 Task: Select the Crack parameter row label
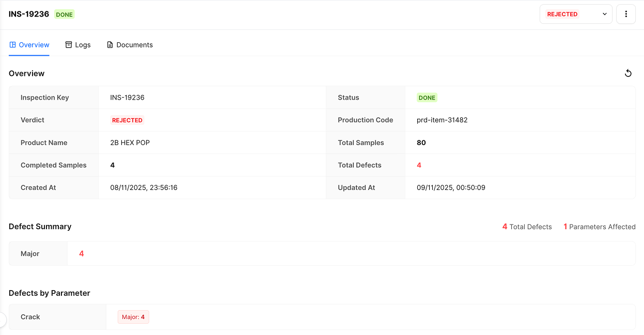click(x=30, y=317)
